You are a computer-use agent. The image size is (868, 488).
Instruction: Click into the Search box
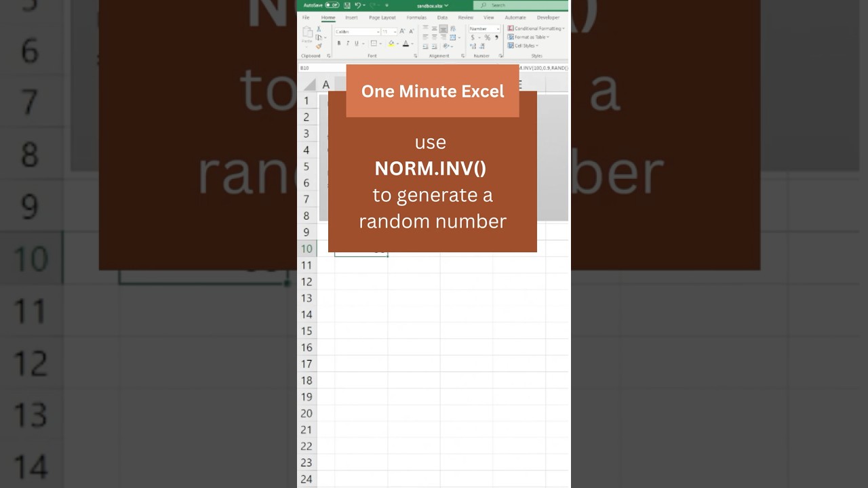(x=521, y=5)
